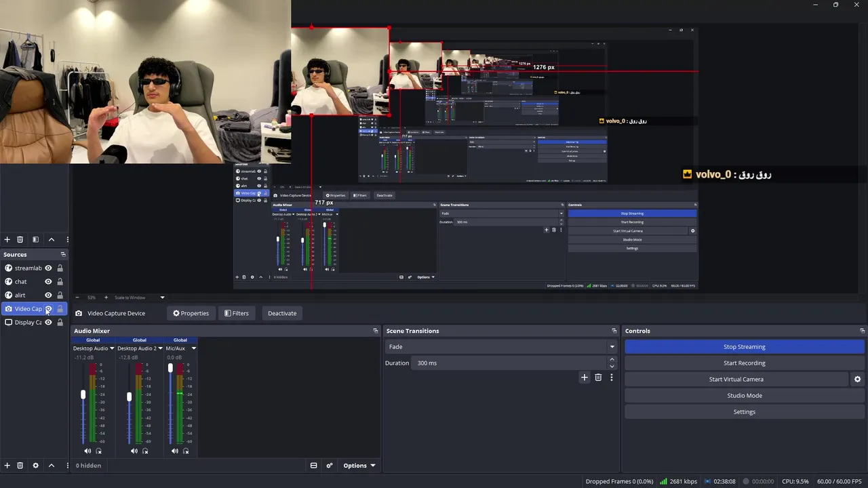Select the alirt source row
Viewport: 868px width, 488px height.
(34, 296)
